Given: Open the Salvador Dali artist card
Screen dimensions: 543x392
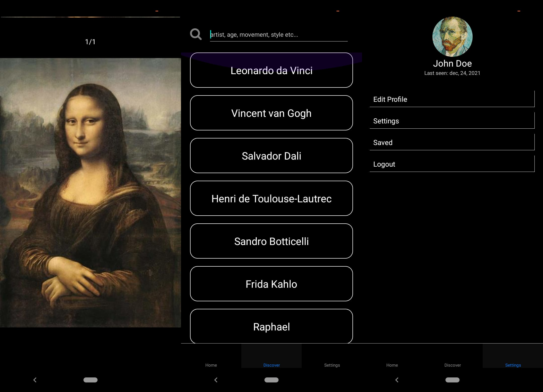Looking at the screenshot, I should pos(271,156).
